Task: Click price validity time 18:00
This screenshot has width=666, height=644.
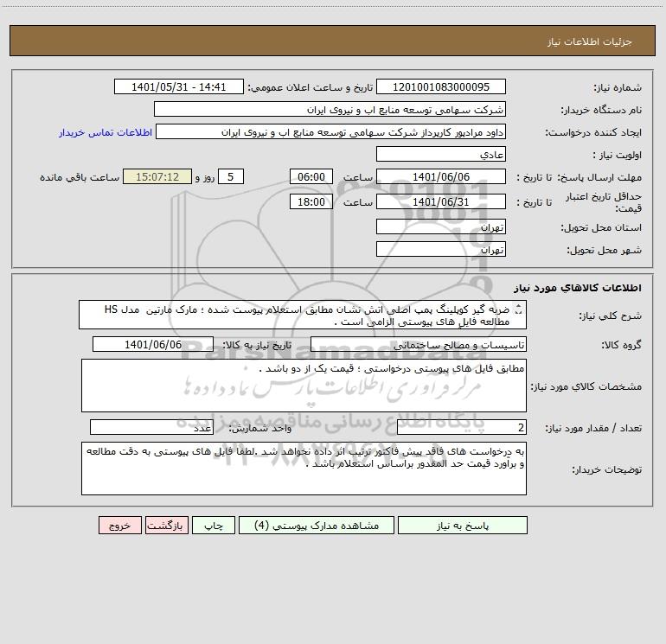Action: pos(311,201)
